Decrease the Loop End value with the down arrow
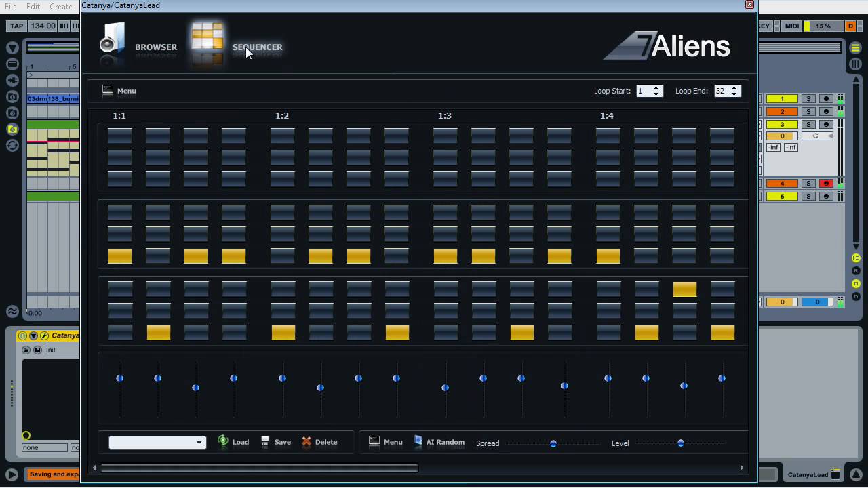The image size is (868, 488). (x=734, y=94)
